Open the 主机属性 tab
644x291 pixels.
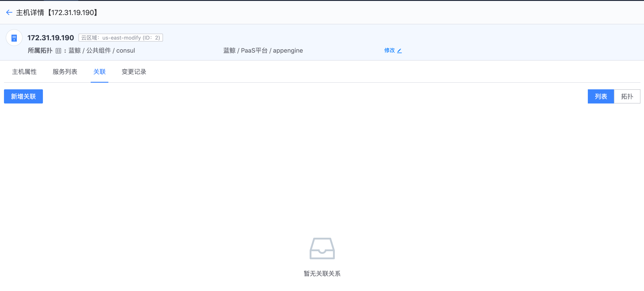[x=24, y=72]
